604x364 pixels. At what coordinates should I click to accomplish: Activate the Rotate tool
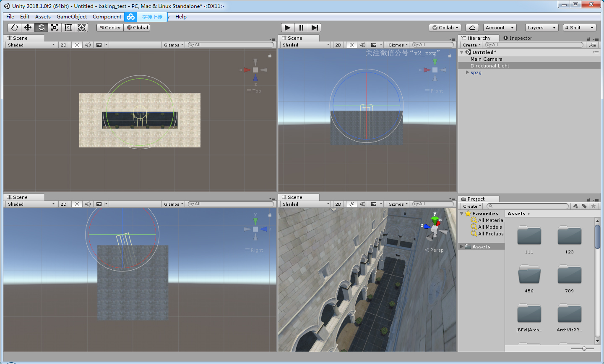(41, 28)
